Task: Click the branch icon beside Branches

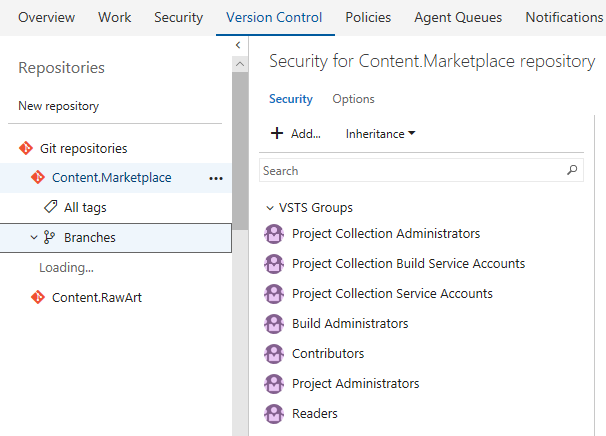Action: 49,237
